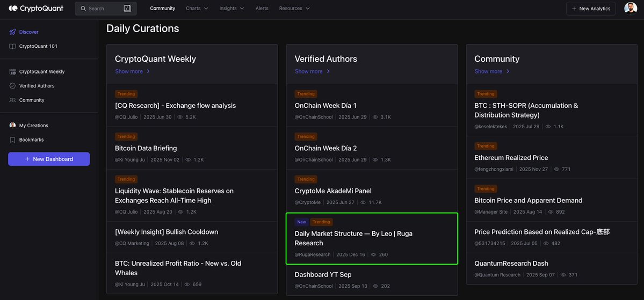Expand the Charts dropdown menu
This screenshot has height=300, width=644.
pos(197,8)
